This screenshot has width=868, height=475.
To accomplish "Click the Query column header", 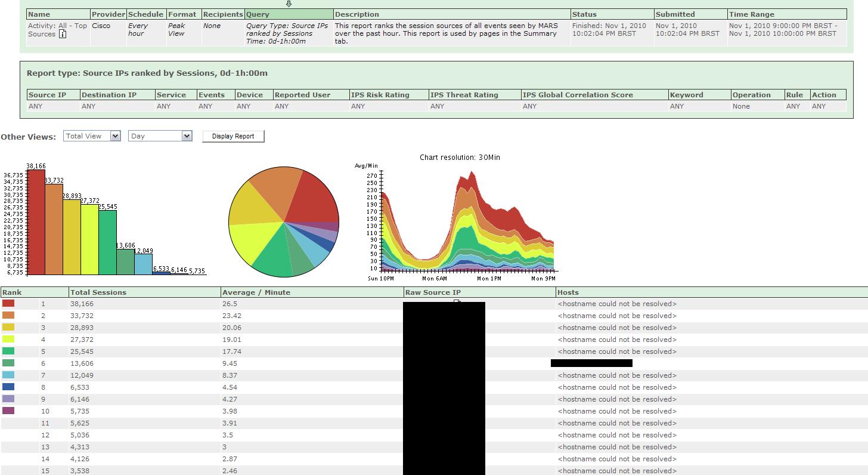I will (289, 14).
